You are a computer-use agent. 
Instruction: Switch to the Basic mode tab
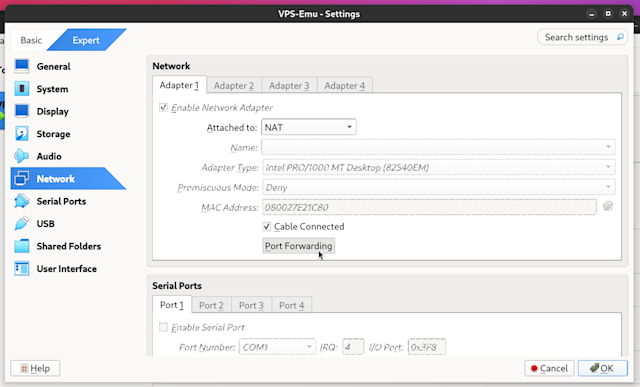[31, 40]
